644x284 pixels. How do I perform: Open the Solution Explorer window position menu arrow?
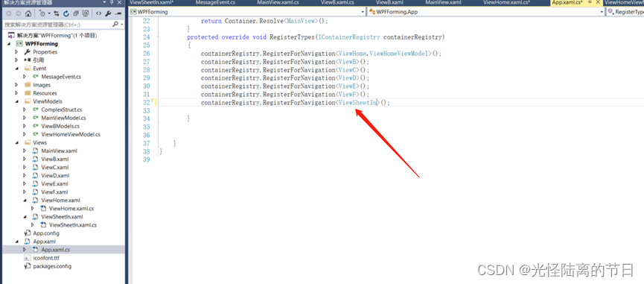click(105, 2)
